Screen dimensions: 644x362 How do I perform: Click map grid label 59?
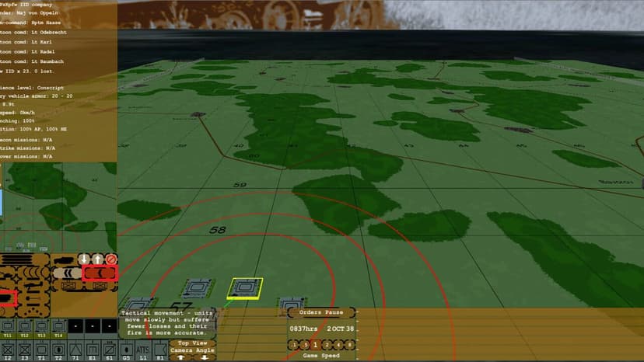click(x=240, y=185)
